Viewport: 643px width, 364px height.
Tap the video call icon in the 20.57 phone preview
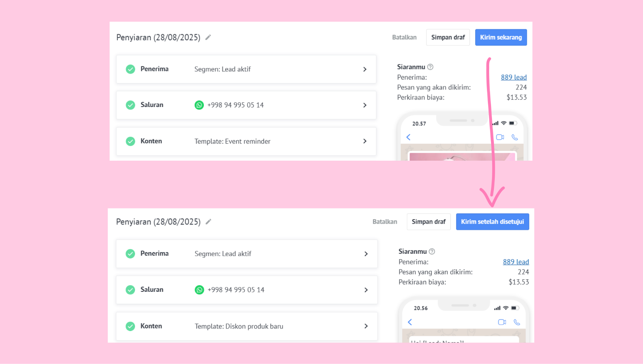pyautogui.click(x=500, y=137)
